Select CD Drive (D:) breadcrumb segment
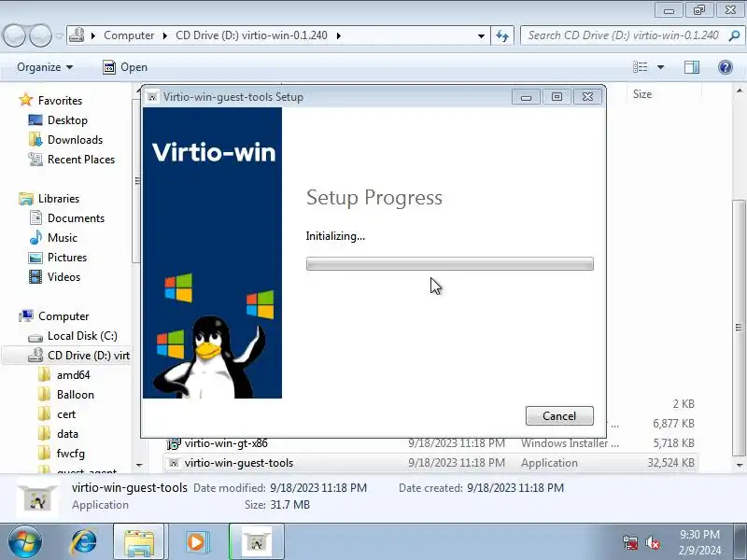This screenshot has width=747, height=560. (x=251, y=35)
